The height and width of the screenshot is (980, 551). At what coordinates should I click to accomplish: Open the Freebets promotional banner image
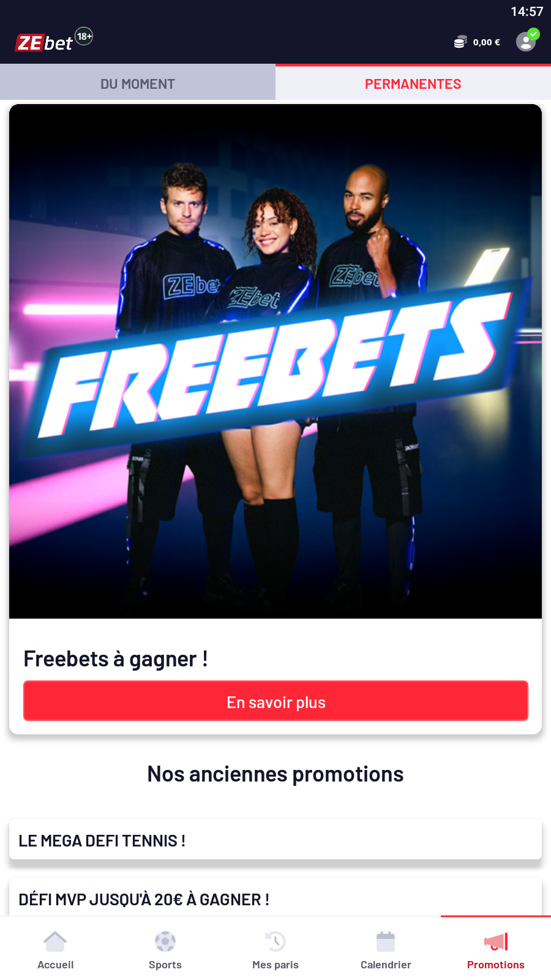point(275,361)
